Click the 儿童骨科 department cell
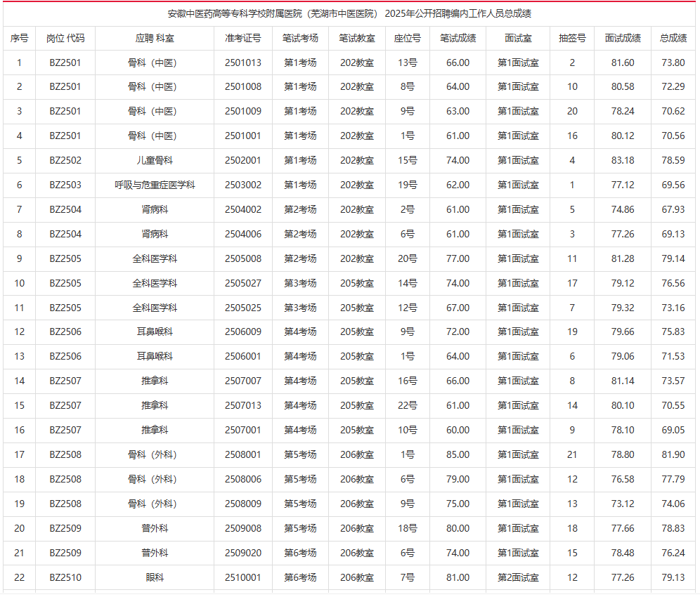Viewport: 700px width, 597px height. pyautogui.click(x=155, y=160)
